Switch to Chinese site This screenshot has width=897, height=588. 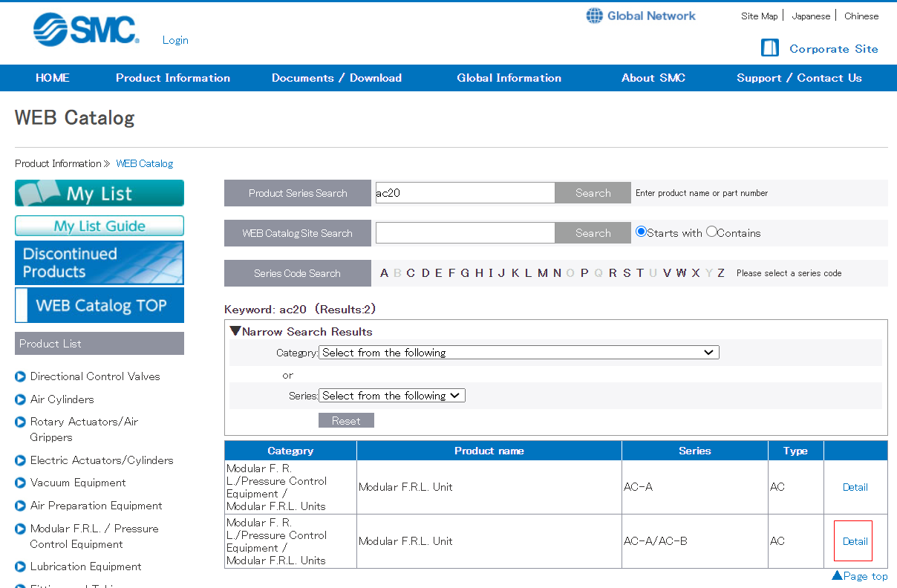(861, 16)
